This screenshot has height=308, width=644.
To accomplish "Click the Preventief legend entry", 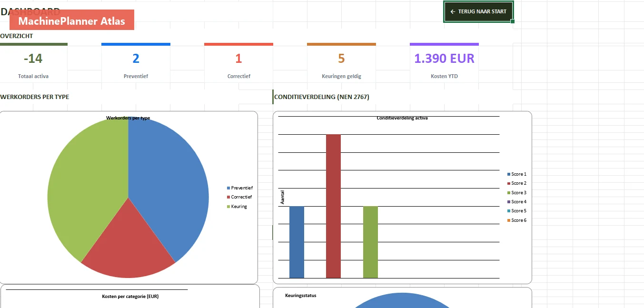I will pyautogui.click(x=240, y=188).
